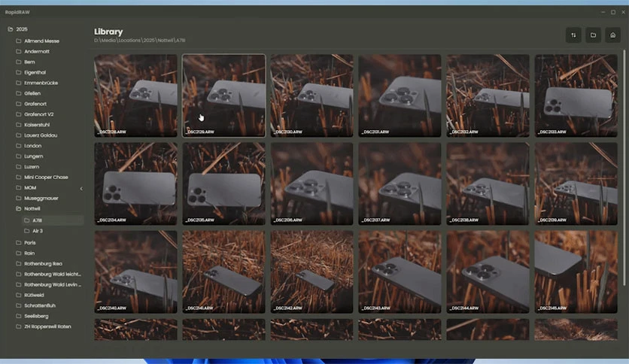Collapse the folder sidebar with chevron

tap(81, 189)
